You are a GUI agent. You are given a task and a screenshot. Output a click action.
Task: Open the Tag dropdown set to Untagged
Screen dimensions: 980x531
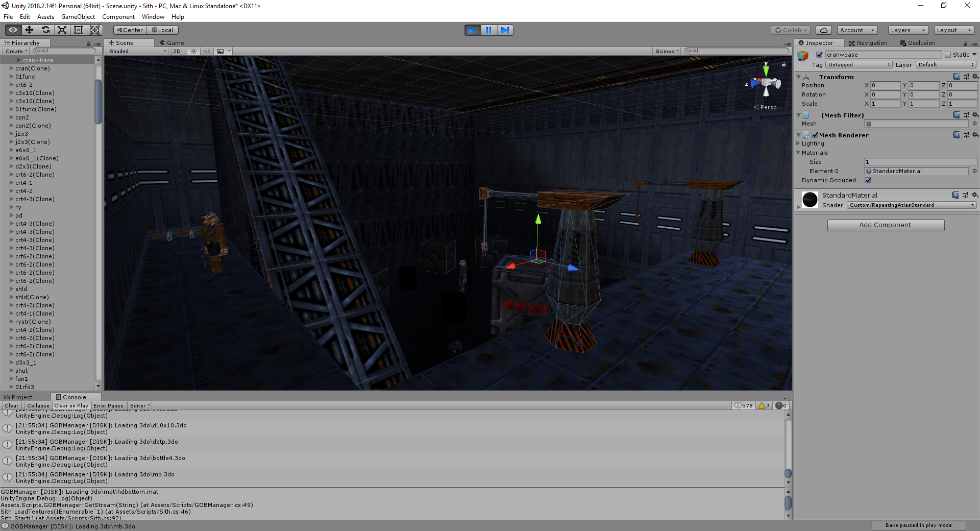(859, 65)
